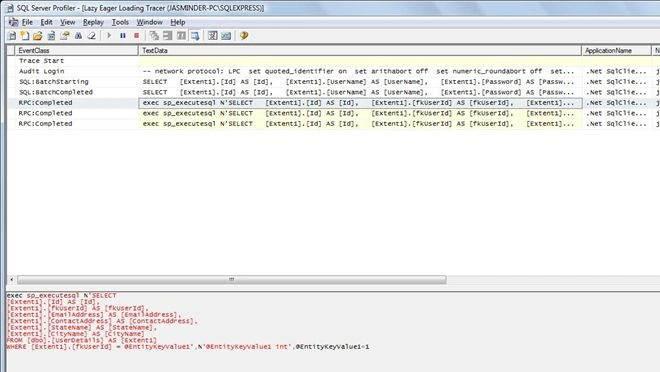Click the Find binoculars icon

pos(78,36)
